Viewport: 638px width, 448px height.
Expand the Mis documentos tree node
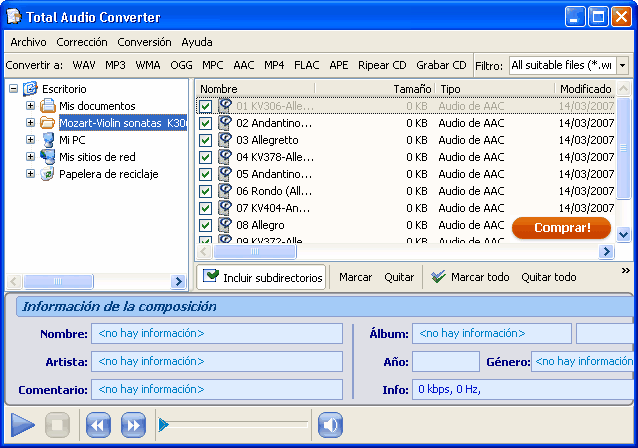[x=30, y=106]
